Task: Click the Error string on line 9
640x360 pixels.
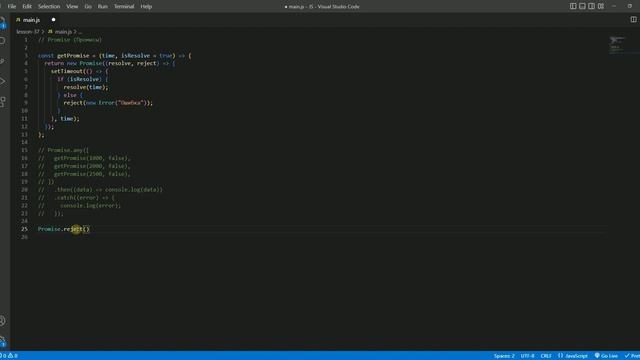Action: [131, 103]
